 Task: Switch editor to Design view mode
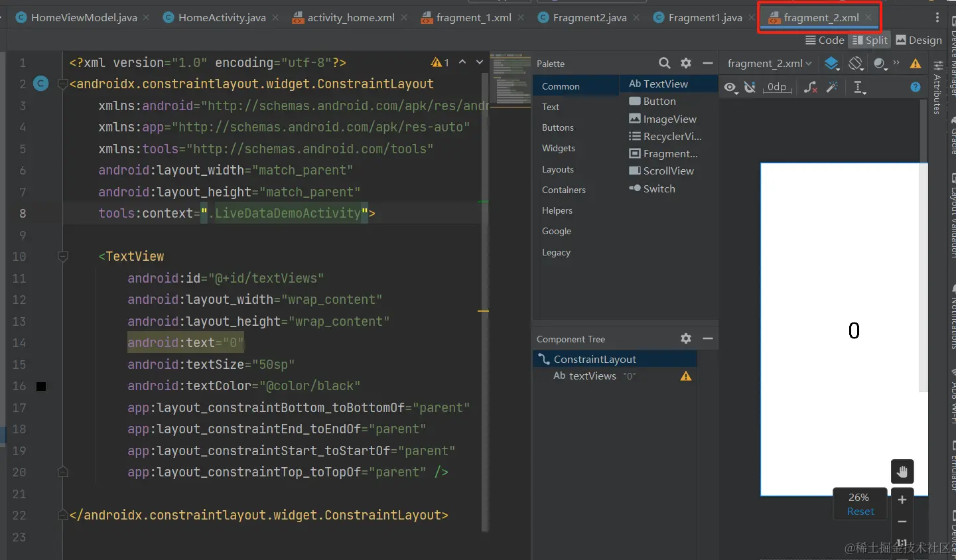click(x=919, y=40)
